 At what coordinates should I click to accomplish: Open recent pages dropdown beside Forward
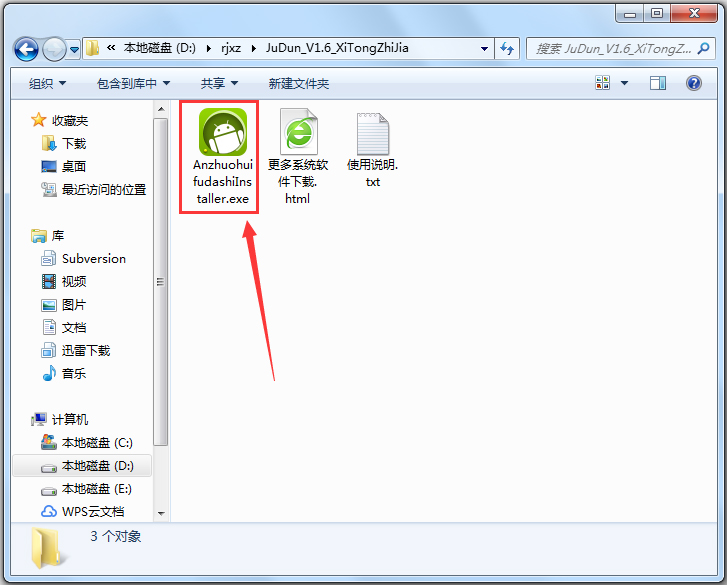coord(74,49)
